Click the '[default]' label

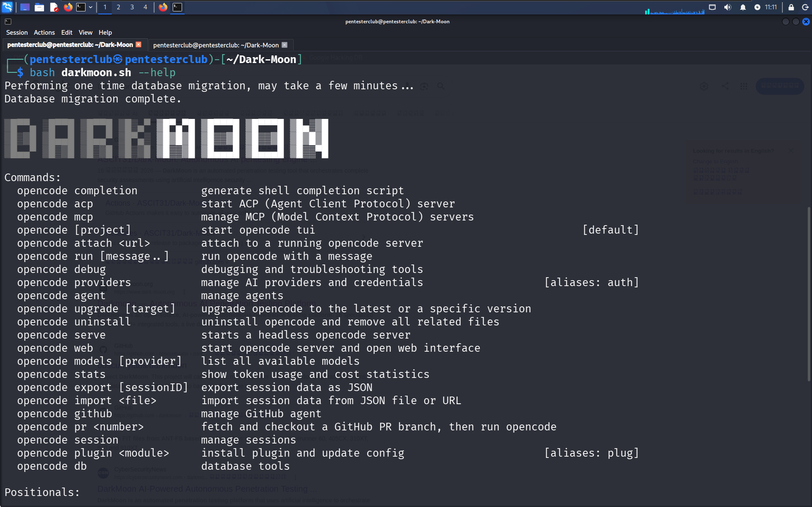coord(610,230)
